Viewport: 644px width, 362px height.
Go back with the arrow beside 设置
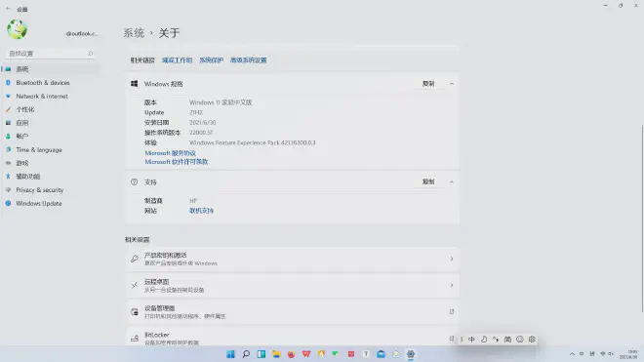click(x=8, y=9)
